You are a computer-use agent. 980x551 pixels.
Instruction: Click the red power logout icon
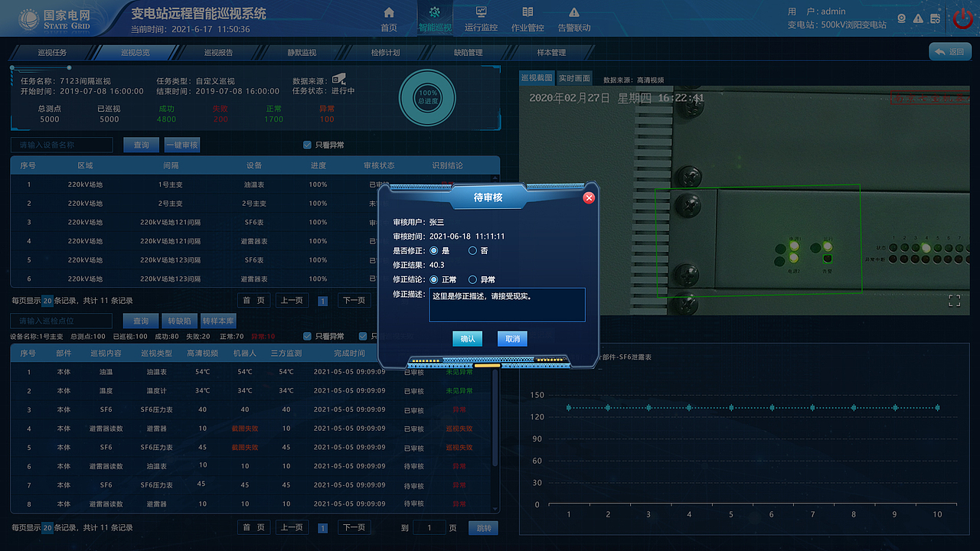(962, 19)
